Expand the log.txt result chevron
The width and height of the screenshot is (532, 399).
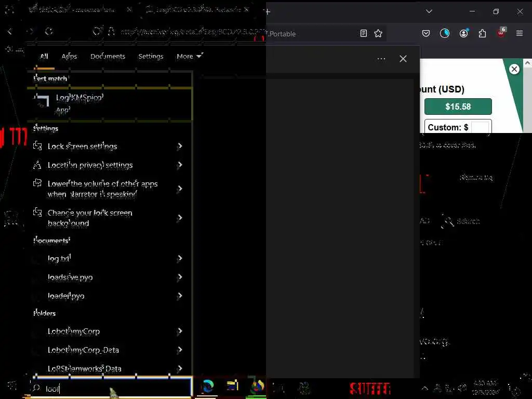(x=180, y=259)
